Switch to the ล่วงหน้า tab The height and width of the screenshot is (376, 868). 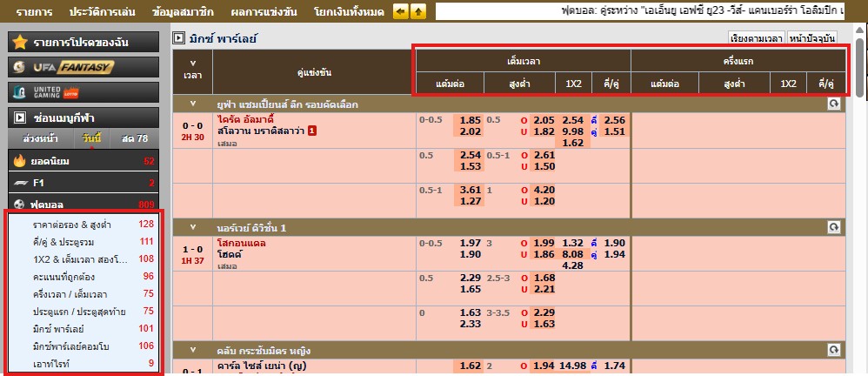(x=40, y=138)
